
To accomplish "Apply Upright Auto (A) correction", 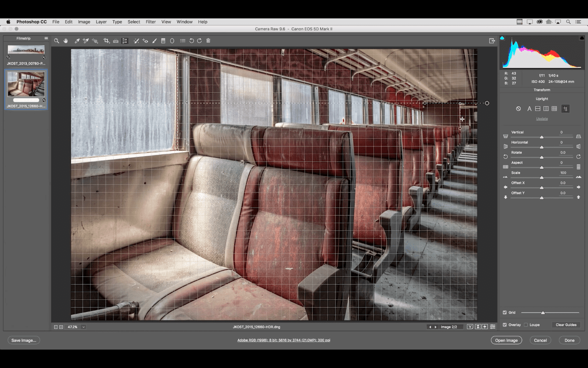I will click(529, 109).
